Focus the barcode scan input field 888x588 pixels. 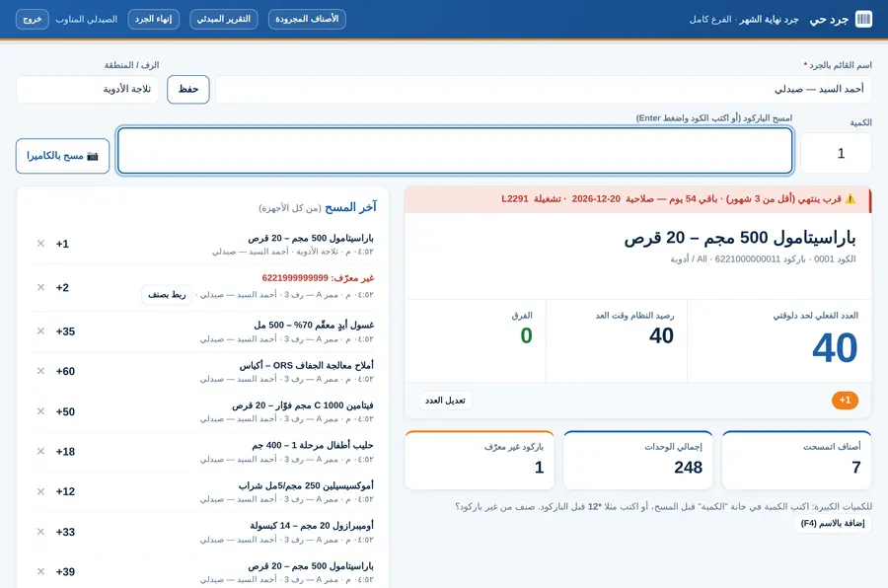(x=455, y=151)
